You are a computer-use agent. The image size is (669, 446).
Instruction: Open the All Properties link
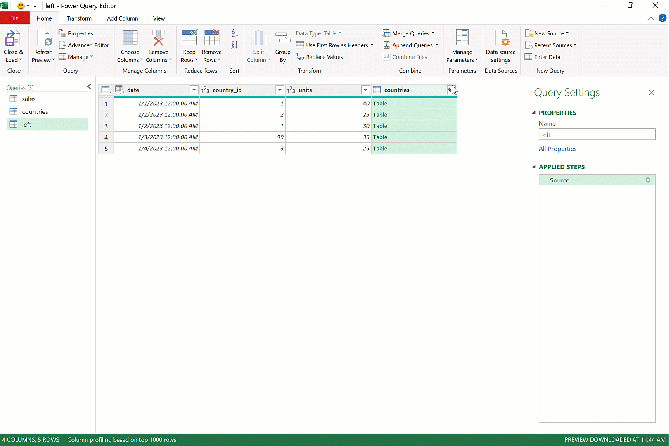point(557,149)
